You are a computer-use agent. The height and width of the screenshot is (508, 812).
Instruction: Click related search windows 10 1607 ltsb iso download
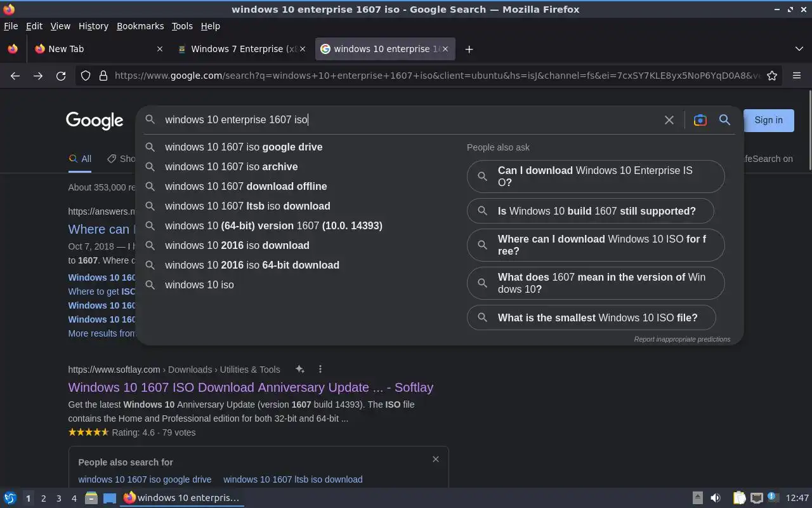[293, 479]
